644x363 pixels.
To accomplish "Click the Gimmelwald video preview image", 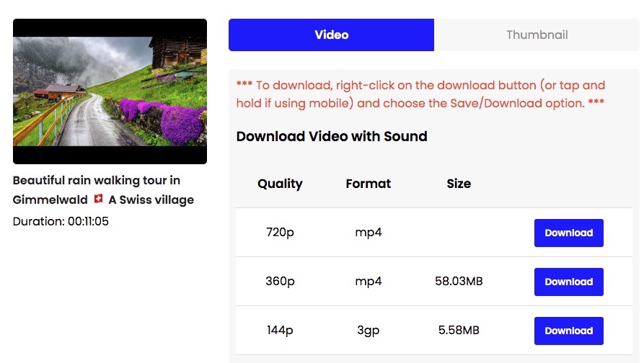I will click(x=110, y=91).
